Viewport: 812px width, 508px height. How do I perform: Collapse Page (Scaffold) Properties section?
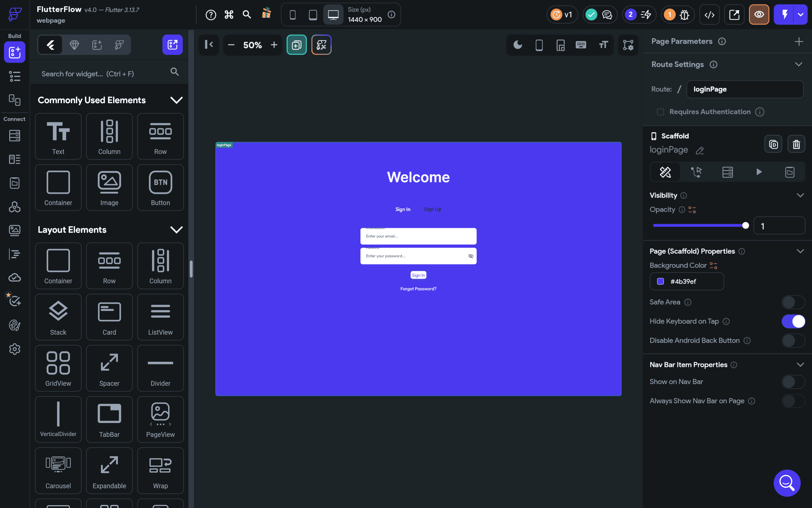pos(800,251)
